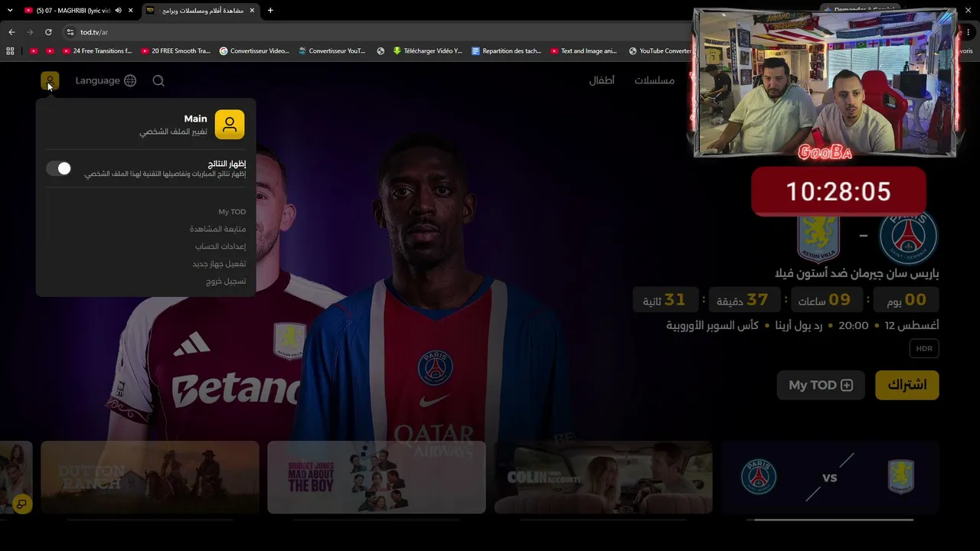The height and width of the screenshot is (551, 980).
Task: Mute the MAGHRIBI tab audio speaker icon
Action: pyautogui.click(x=118, y=11)
